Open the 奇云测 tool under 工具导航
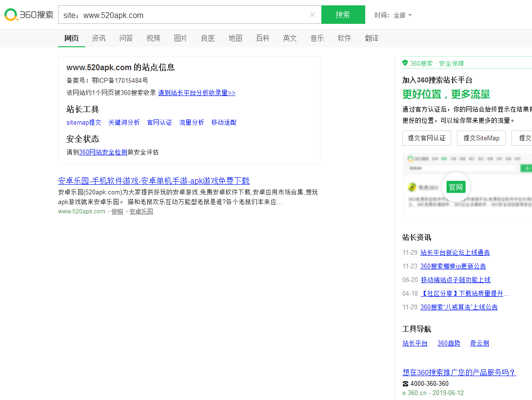 (479, 343)
